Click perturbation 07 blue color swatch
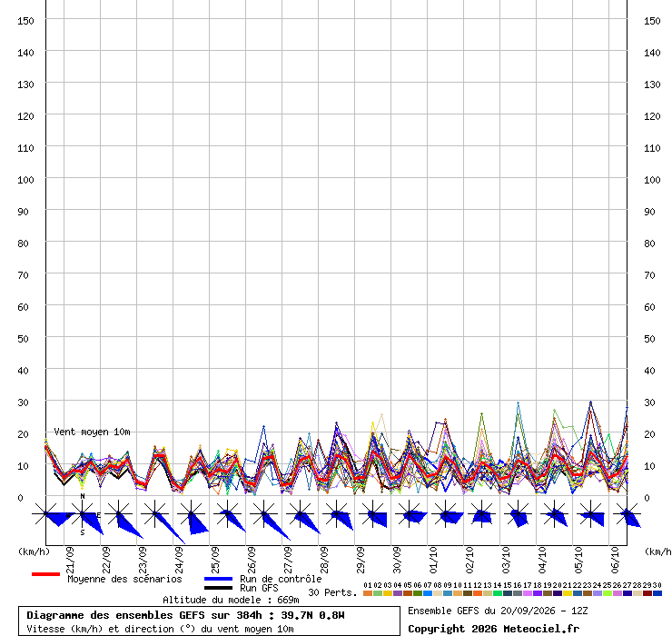The height and width of the screenshot is (636, 672). (x=428, y=593)
